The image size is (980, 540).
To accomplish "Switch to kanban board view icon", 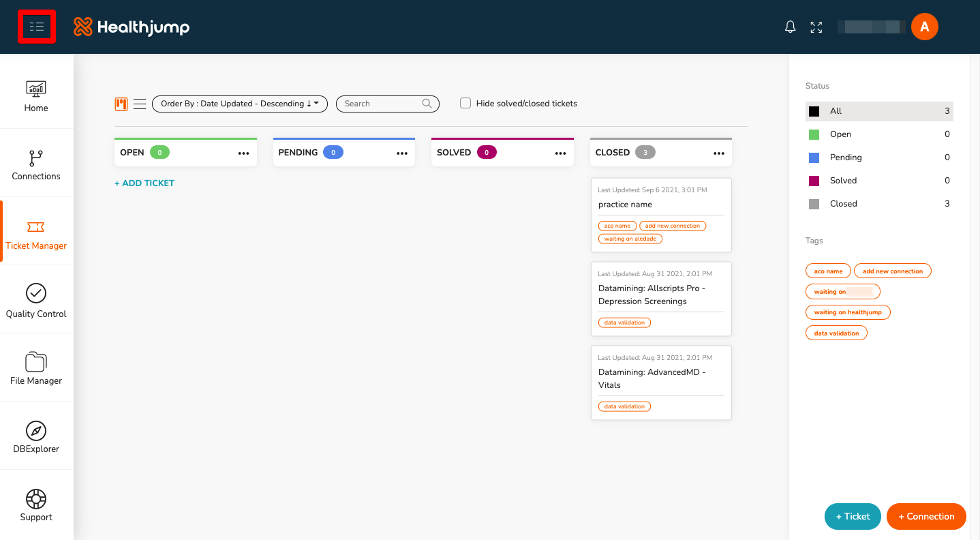I will click(x=121, y=104).
